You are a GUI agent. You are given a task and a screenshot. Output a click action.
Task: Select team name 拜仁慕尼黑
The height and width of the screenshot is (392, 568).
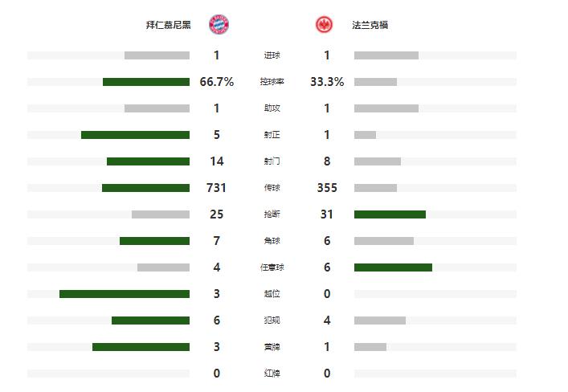point(169,26)
